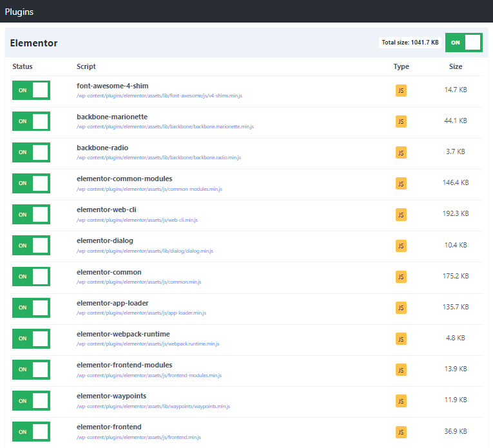Click JS badge in backbone-marionette row

point(401,121)
